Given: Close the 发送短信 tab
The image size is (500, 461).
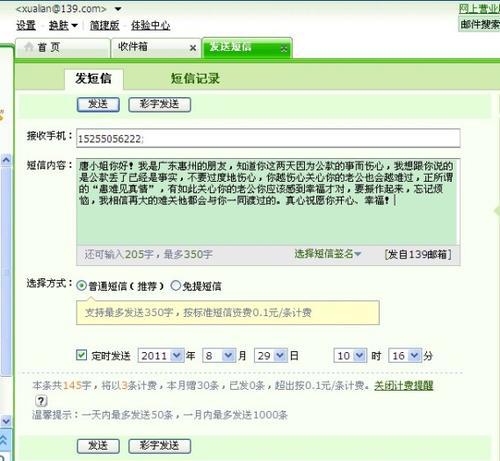Looking at the screenshot, I should [284, 49].
